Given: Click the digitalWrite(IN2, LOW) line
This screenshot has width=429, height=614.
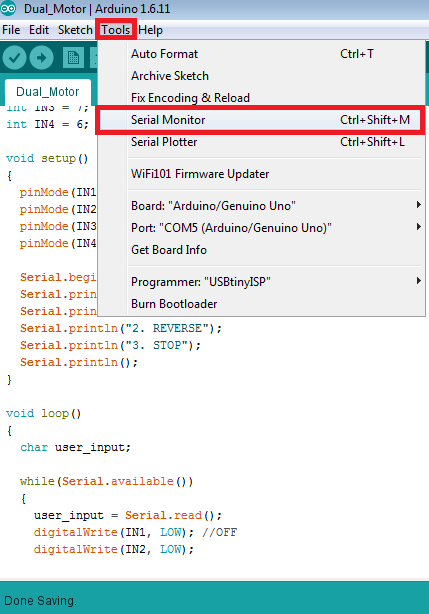Looking at the screenshot, I should tap(114, 549).
